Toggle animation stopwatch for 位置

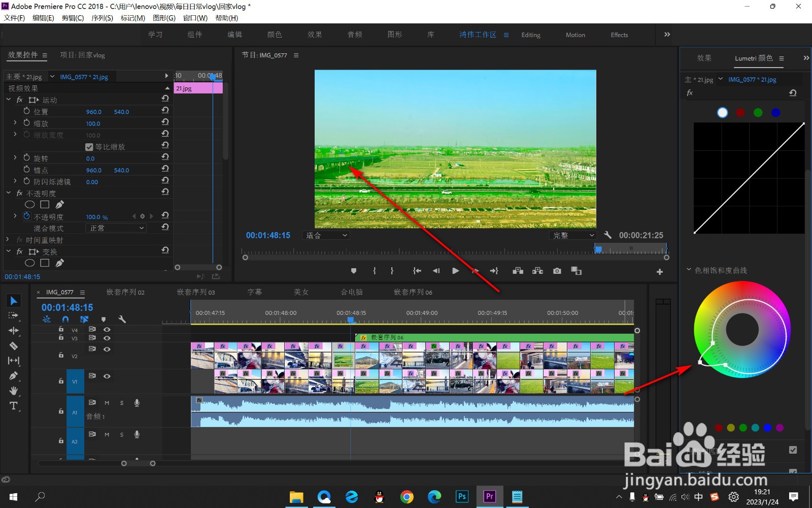pyautogui.click(x=27, y=111)
